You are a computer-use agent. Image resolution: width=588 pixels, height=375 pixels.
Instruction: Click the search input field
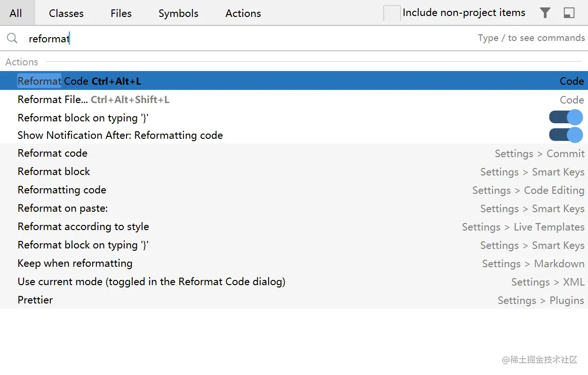click(235, 38)
